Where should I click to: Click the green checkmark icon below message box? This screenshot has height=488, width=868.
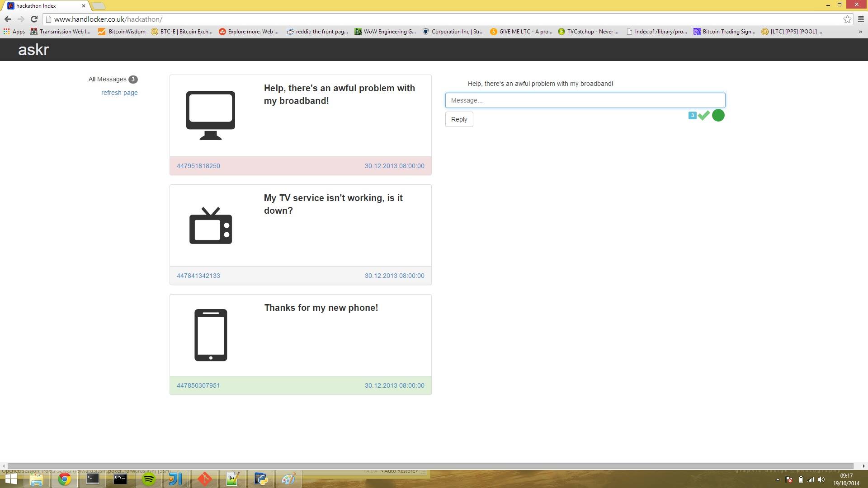click(x=703, y=116)
